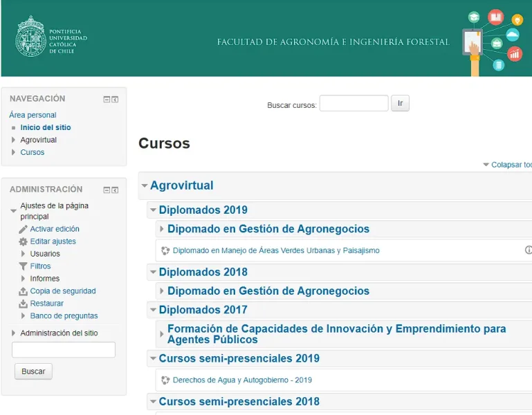Click the gear icon beside Editar ajustes
The image size is (532, 415).
click(x=23, y=241)
